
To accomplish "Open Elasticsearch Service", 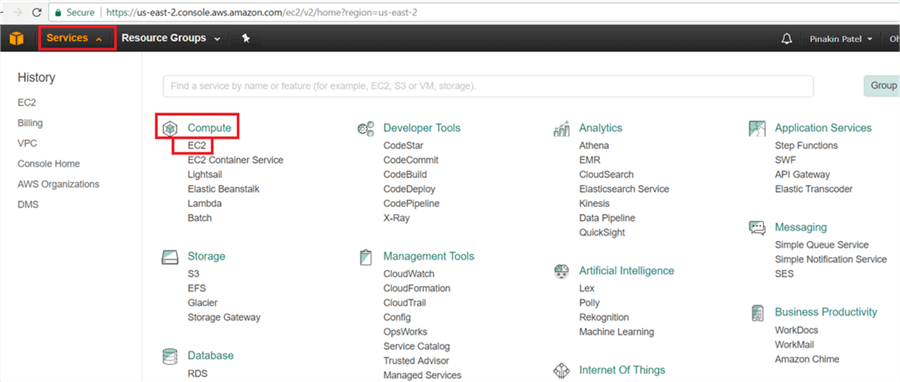I will tap(624, 189).
